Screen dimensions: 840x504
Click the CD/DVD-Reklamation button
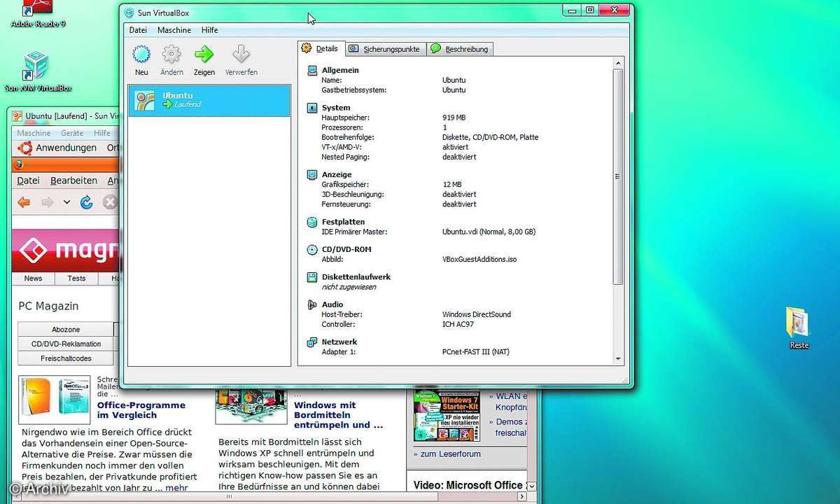click(66, 344)
